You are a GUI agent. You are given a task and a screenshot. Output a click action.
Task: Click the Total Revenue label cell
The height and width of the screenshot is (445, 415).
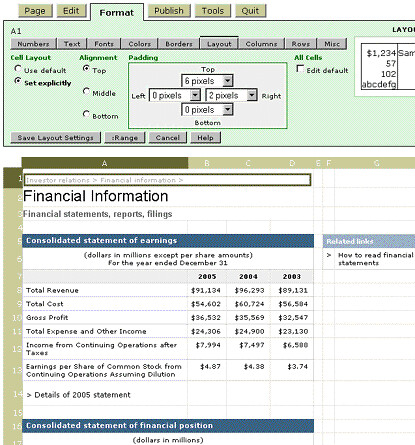pyautogui.click(x=105, y=290)
